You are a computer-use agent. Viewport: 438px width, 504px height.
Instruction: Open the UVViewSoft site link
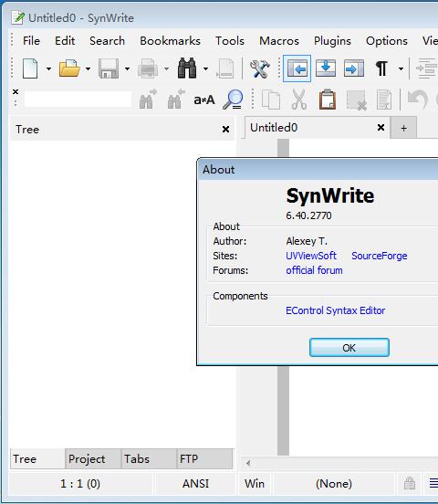[x=311, y=256]
